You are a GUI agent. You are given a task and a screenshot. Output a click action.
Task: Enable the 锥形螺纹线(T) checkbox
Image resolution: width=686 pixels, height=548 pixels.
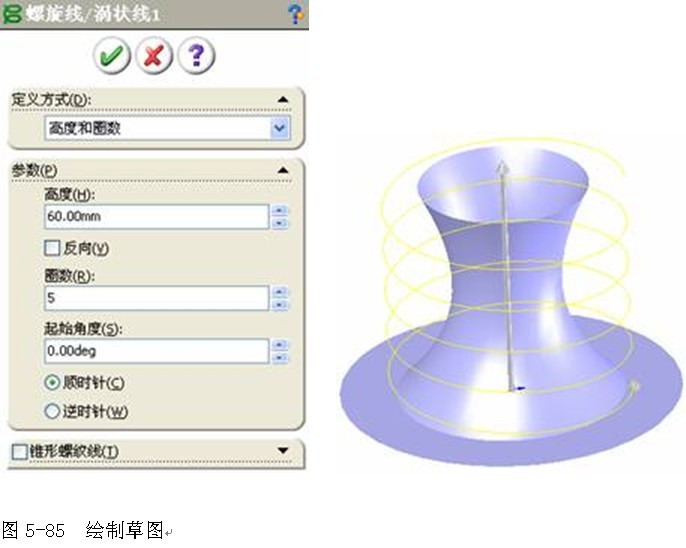[20, 452]
